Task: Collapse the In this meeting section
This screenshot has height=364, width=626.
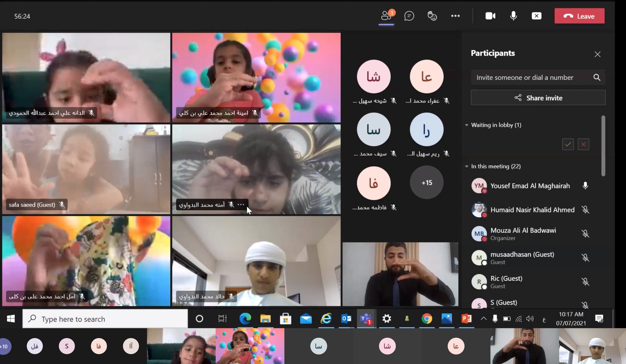Action: point(466,166)
